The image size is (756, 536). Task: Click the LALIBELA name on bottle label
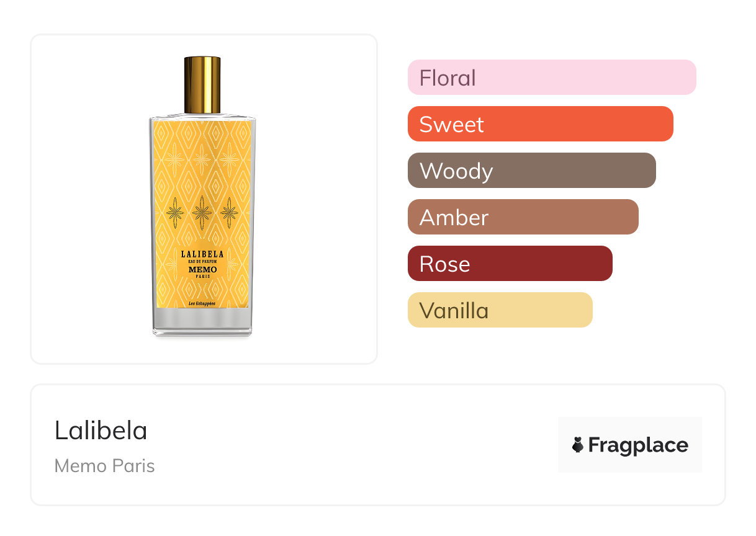tap(202, 254)
